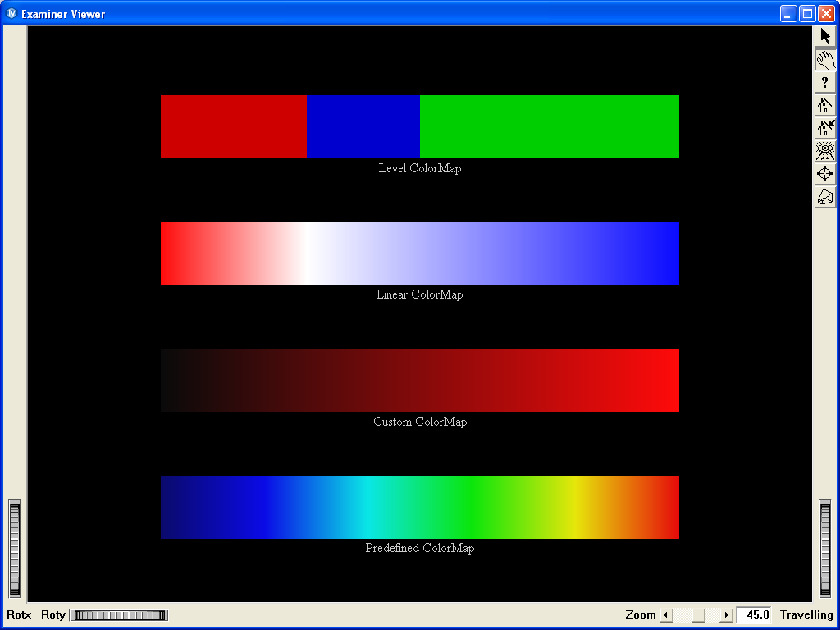
Task: Click the Predefined ColorMap label text
Action: click(x=419, y=548)
